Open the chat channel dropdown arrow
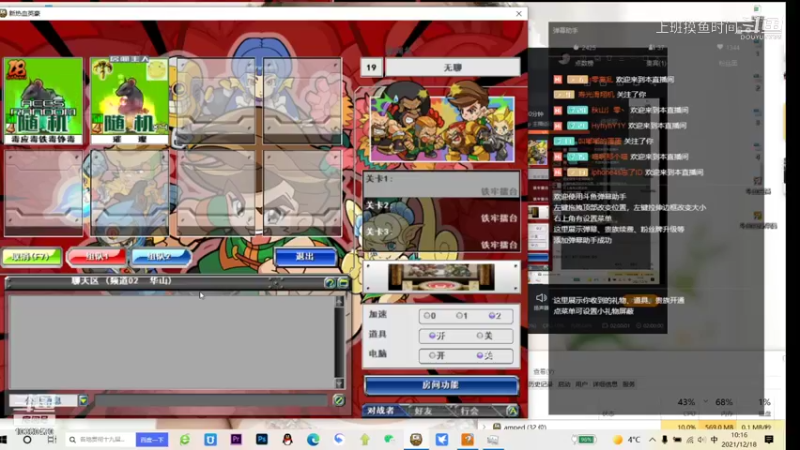 pyautogui.click(x=83, y=401)
